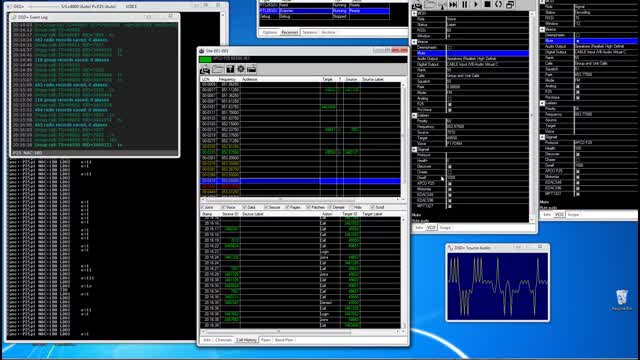Toggle the Joins filter checkbox

(x=202, y=207)
